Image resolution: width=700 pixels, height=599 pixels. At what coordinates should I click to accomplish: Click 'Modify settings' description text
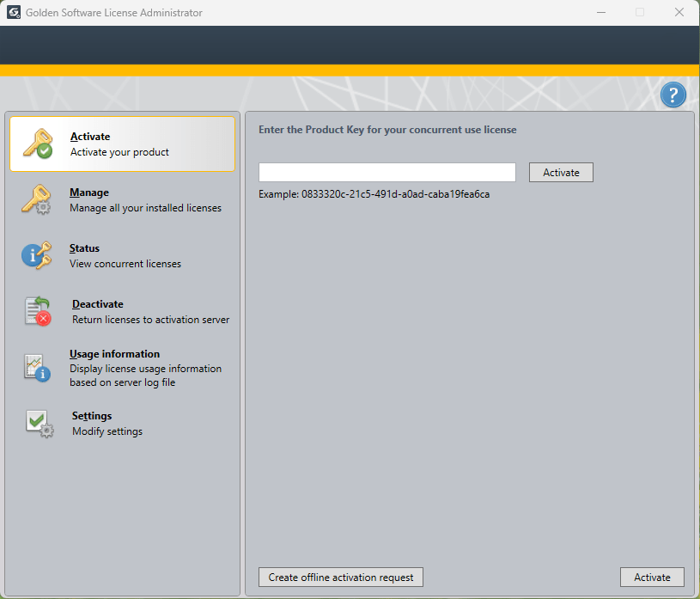(107, 431)
